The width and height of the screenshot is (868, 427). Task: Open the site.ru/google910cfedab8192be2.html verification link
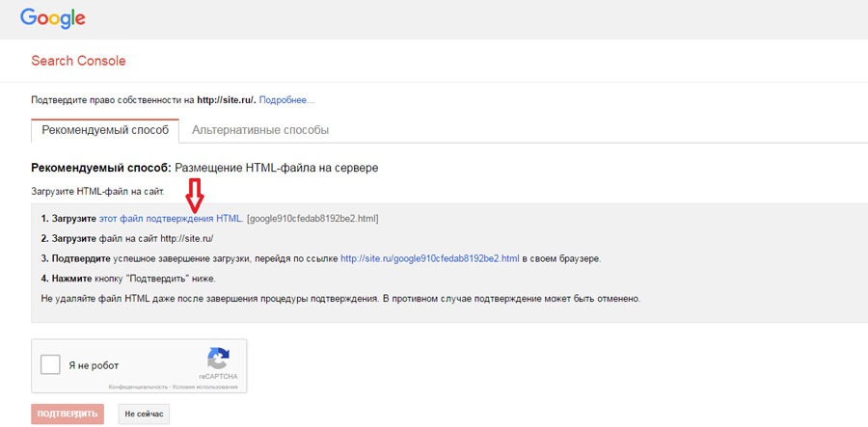[x=430, y=258]
